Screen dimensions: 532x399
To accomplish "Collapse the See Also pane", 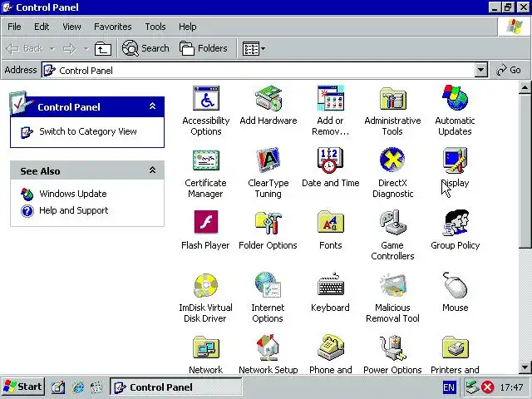I will (153, 170).
